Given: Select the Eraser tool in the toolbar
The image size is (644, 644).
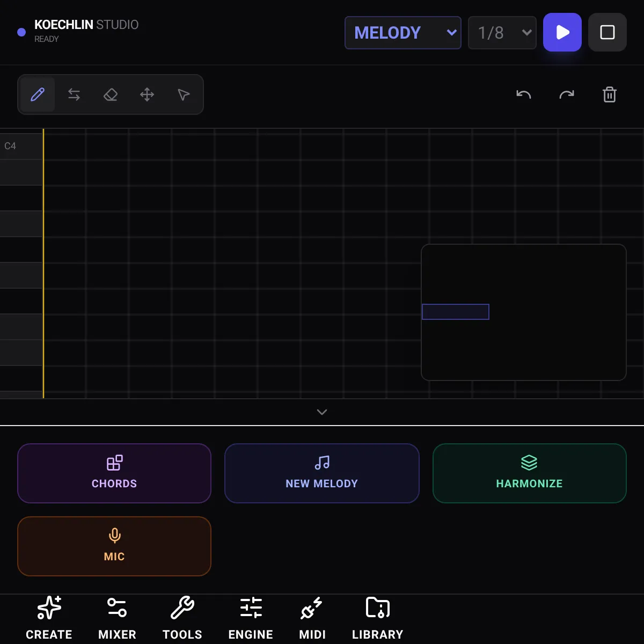Looking at the screenshot, I should coord(111,94).
